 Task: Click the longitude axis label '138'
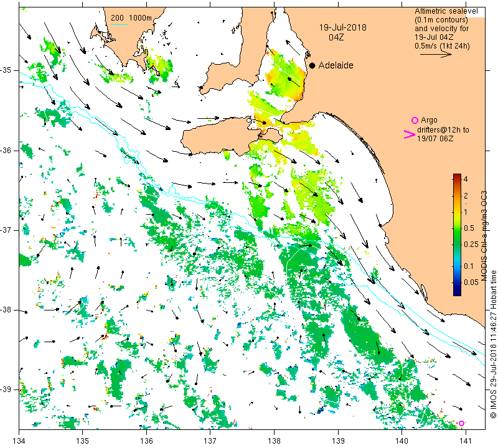pos(274,441)
